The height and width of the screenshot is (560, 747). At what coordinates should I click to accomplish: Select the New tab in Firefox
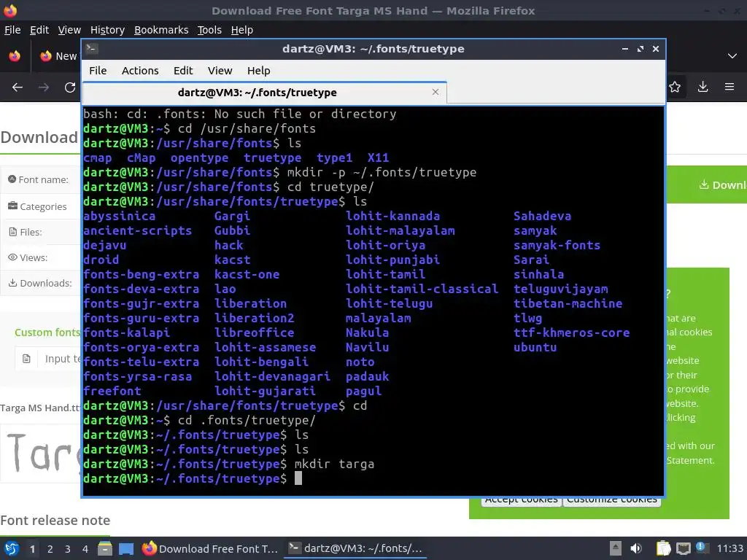click(x=58, y=55)
